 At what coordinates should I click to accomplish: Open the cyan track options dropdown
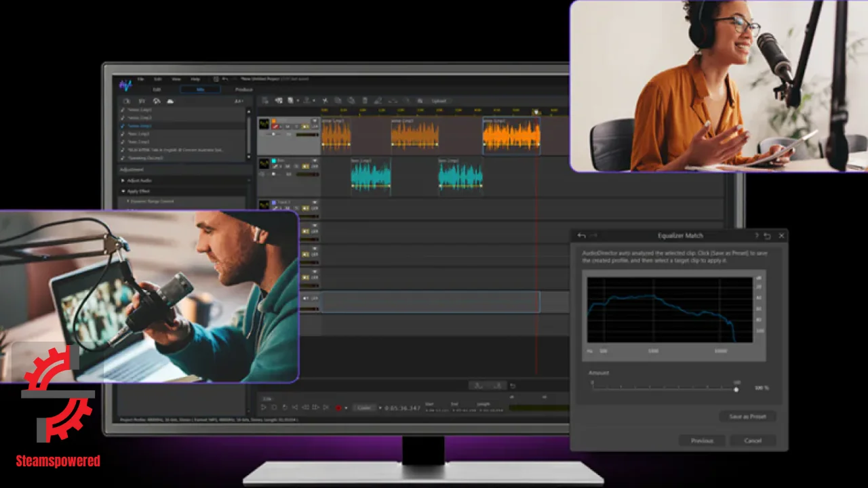[x=315, y=161]
